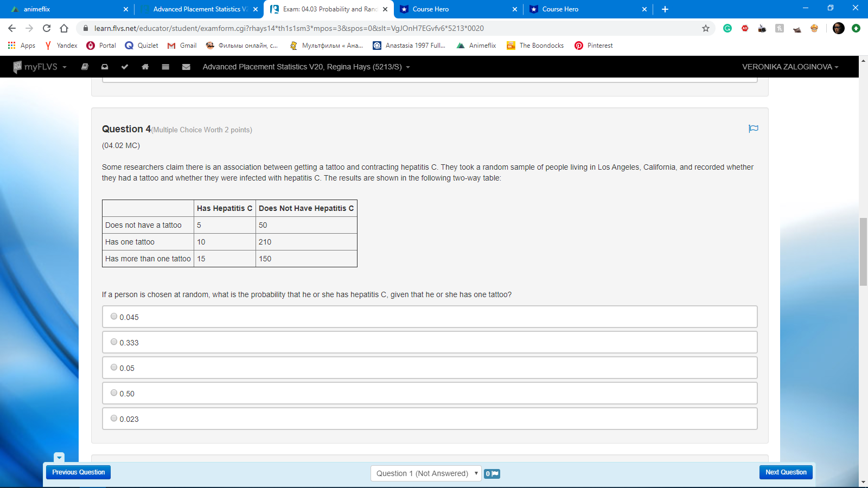Viewport: 868px width, 488px height.
Task: Go to the myFLVS home icon
Action: 145,67
